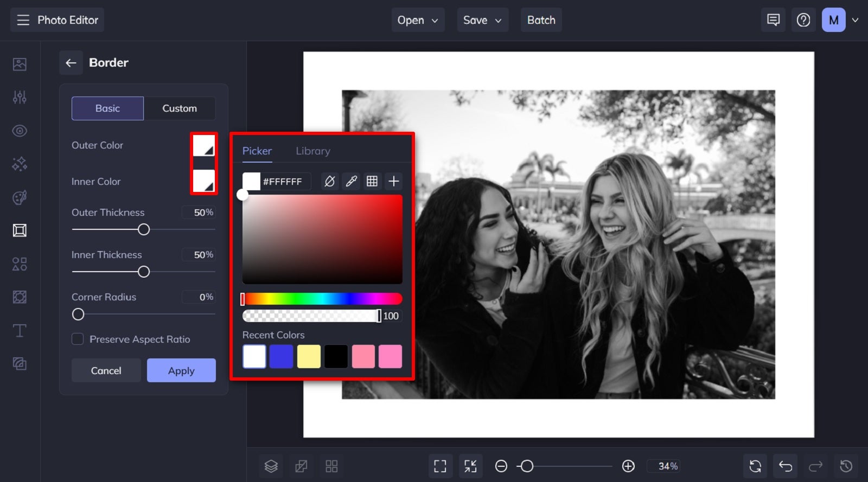
Task: Open the Graphics shapes sidebar icon
Action: (x=20, y=264)
